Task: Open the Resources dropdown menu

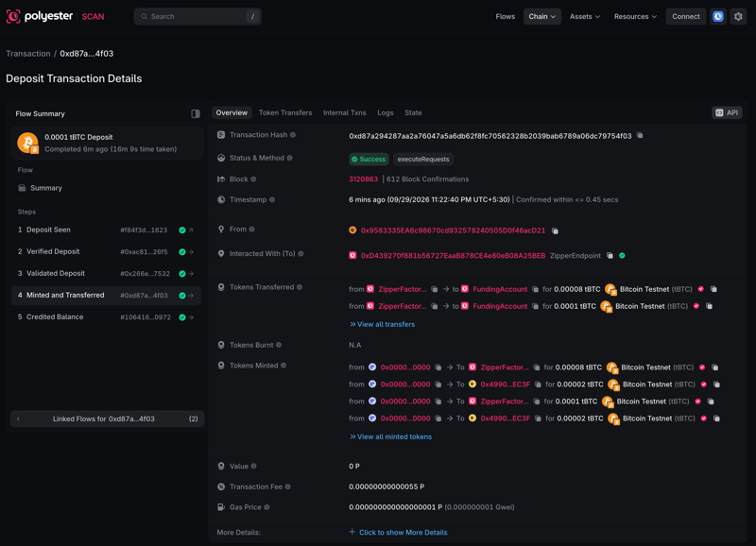Action: [635, 16]
